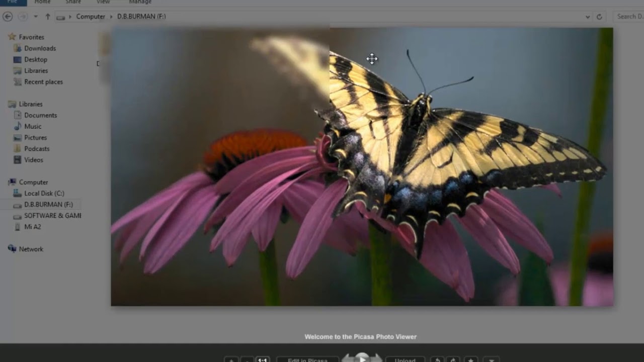
Task: Open Music library
Action: click(x=33, y=126)
